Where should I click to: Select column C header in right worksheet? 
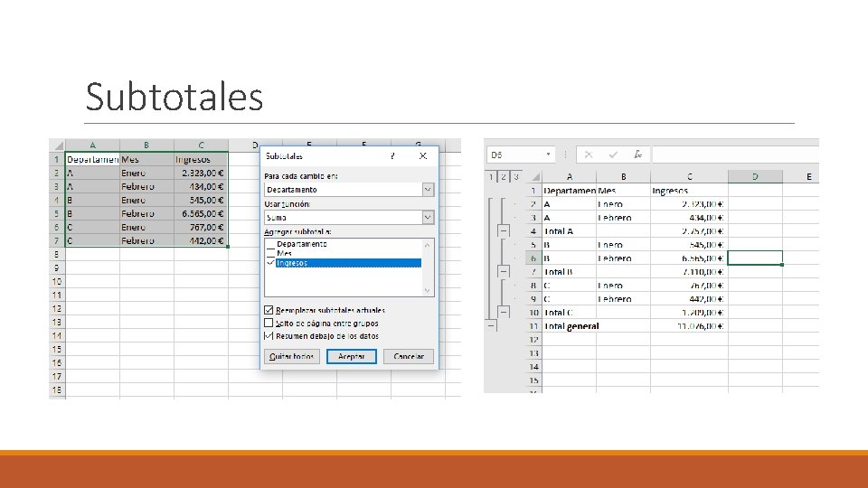click(689, 177)
